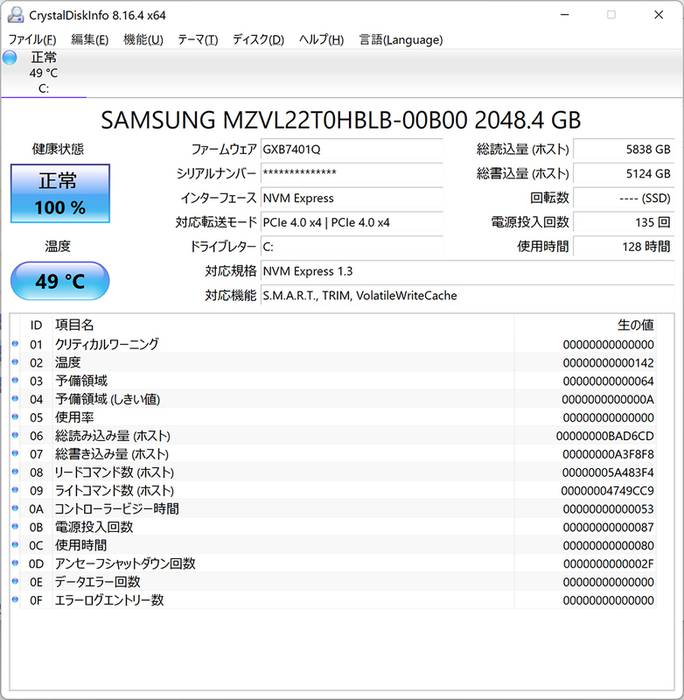Select the 07 総書き込み量 (ホスト) row
The height and width of the screenshot is (700, 684).
coord(333,454)
